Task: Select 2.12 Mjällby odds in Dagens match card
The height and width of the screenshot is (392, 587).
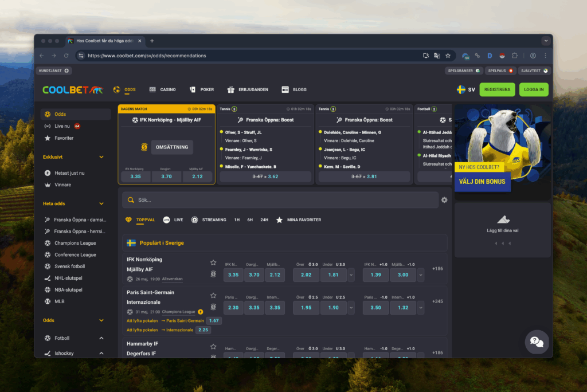Action: pos(197,177)
